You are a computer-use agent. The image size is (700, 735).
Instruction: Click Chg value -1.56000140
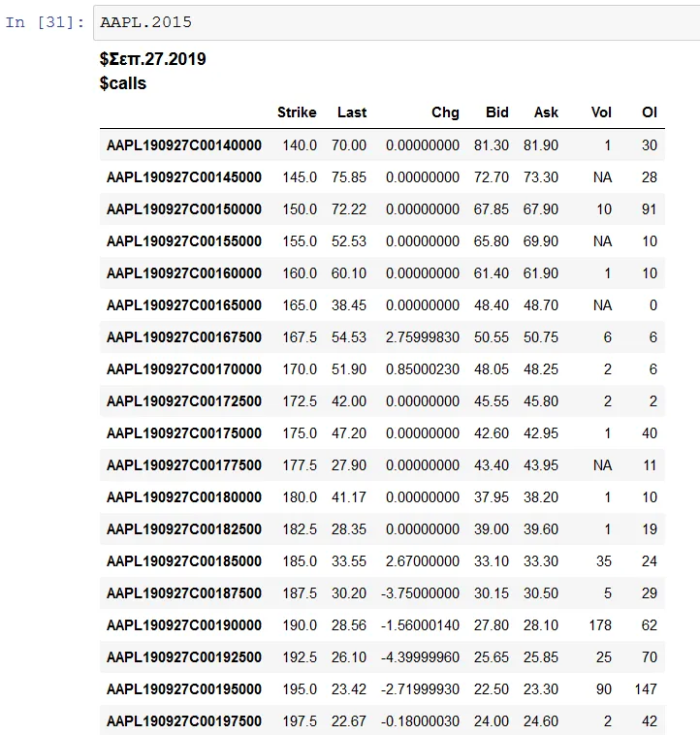[420, 625]
